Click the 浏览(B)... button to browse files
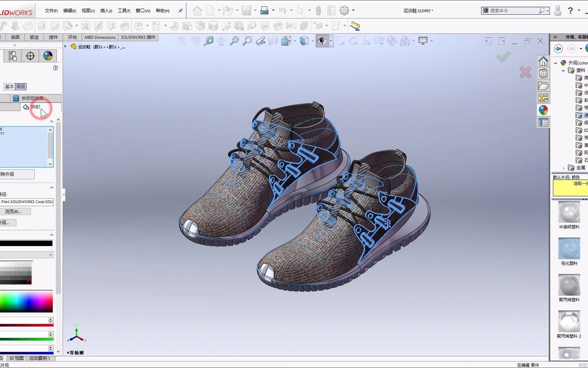588x368 pixels. pos(16,211)
